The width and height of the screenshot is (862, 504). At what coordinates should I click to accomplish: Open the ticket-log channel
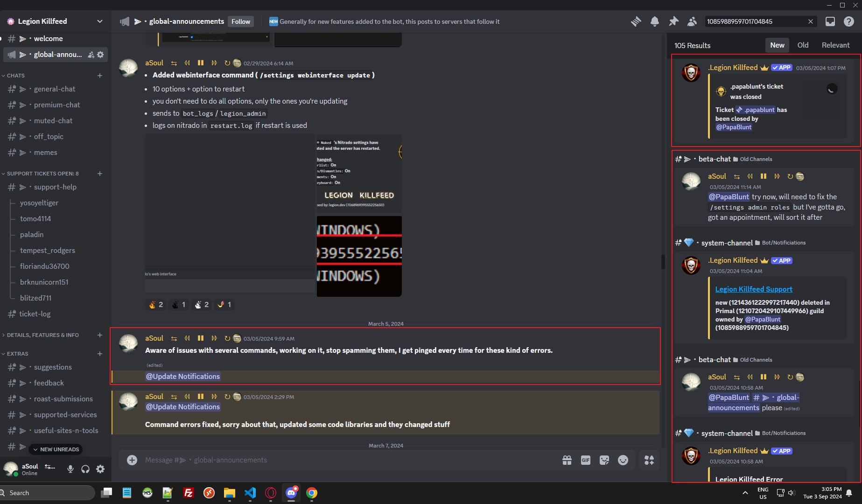[x=56, y=314]
